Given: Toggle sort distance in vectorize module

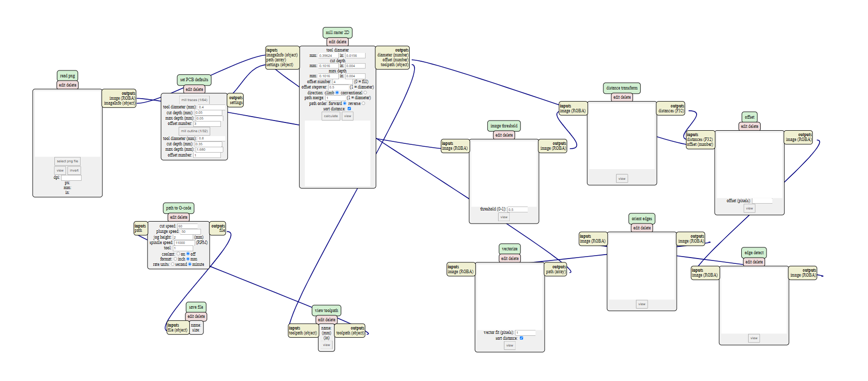Looking at the screenshot, I should coord(521,338).
